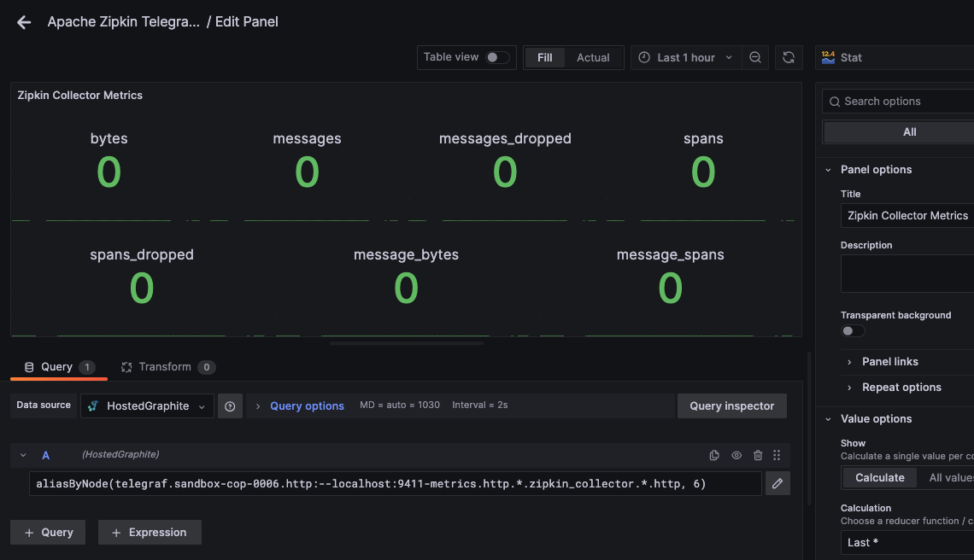Image resolution: width=974 pixels, height=560 pixels.
Task: Go back using the arrow icon
Action: 24,22
